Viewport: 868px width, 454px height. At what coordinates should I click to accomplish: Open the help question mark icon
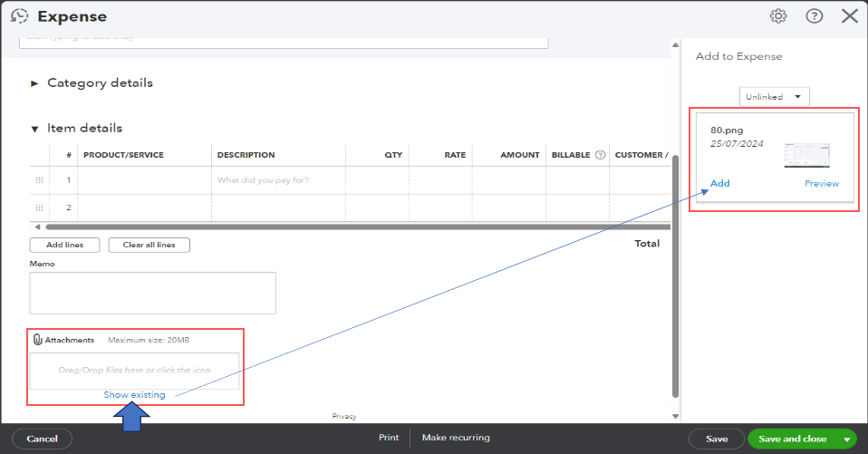tap(814, 16)
